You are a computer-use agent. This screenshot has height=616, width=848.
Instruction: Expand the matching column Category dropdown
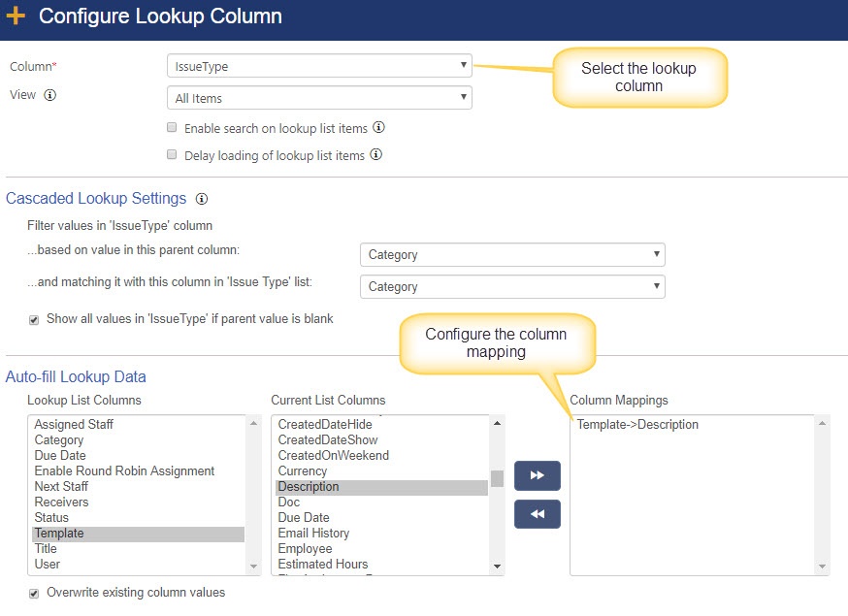512,286
